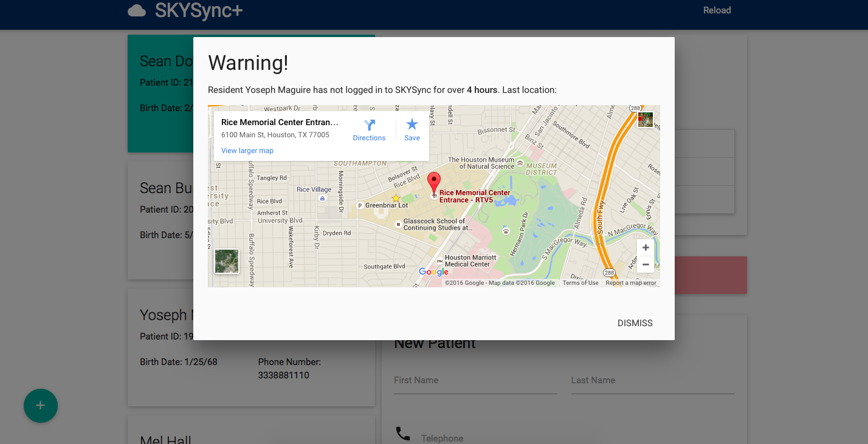
Task: Focus the Last Name input field
Action: (x=653, y=381)
